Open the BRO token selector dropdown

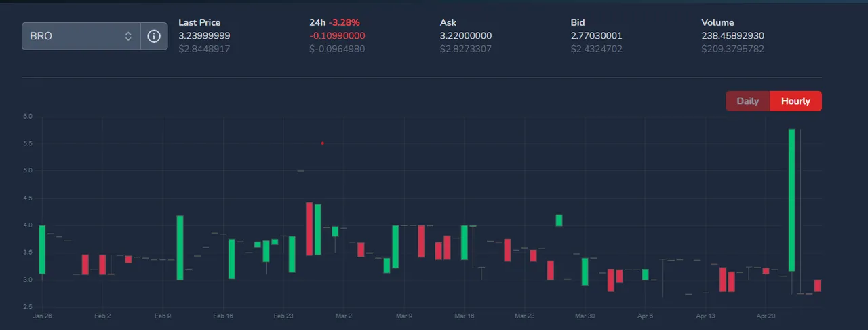point(81,36)
